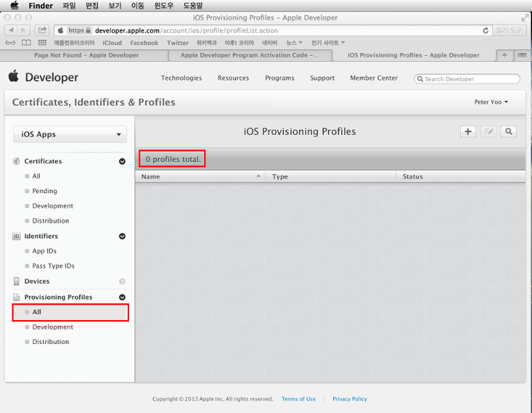Open the Privacy Policy footer link
Viewport: 532px width, 413px height.
[x=349, y=399]
